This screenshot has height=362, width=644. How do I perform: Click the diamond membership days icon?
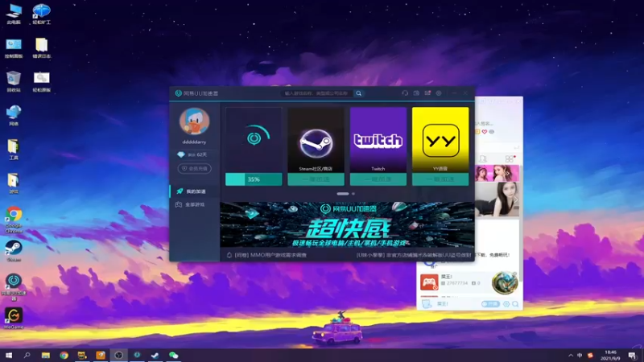pos(180,154)
